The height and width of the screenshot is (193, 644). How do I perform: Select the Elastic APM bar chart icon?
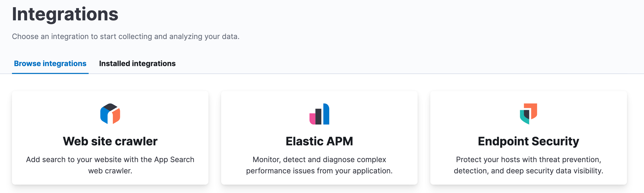(x=319, y=114)
